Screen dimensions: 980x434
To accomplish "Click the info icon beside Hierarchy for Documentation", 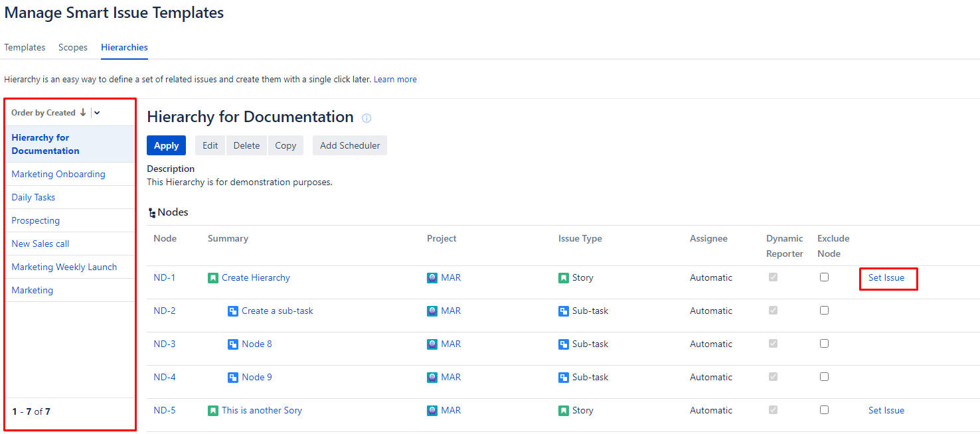I will coord(367,118).
